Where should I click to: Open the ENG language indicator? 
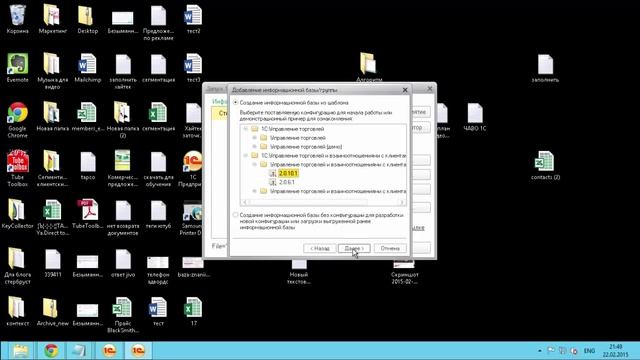click(x=589, y=351)
